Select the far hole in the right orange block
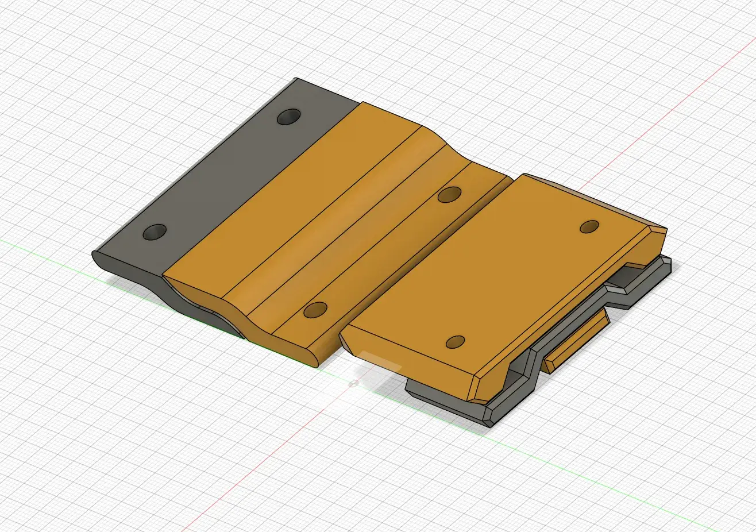 pyautogui.click(x=591, y=227)
